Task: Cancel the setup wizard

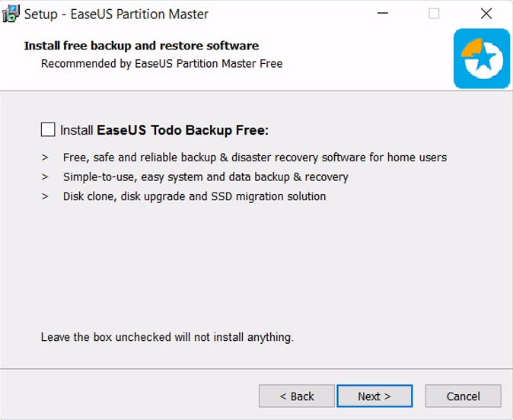Action: point(463,396)
